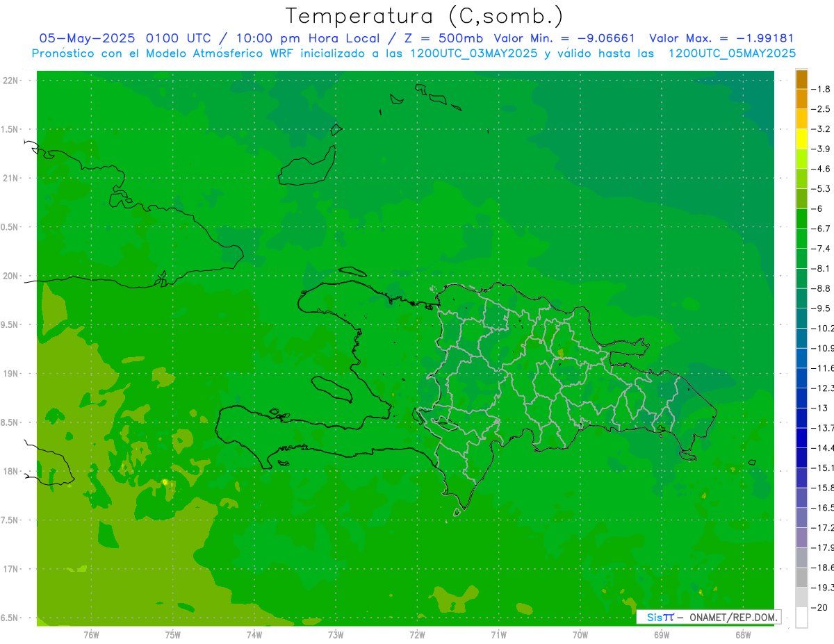This screenshot has width=834, height=644.
Task: Click the '69W' longitude axis label
Action: tap(662, 636)
